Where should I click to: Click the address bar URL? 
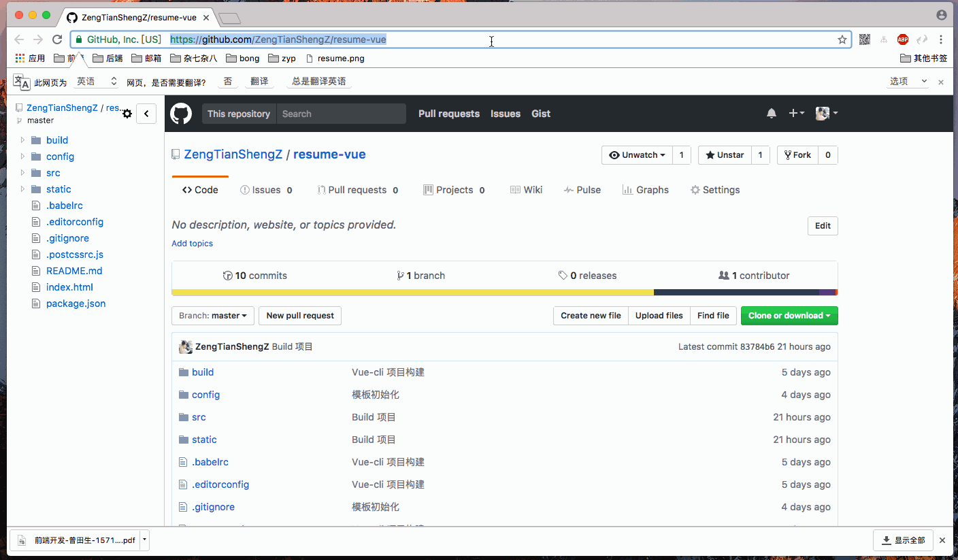click(278, 39)
